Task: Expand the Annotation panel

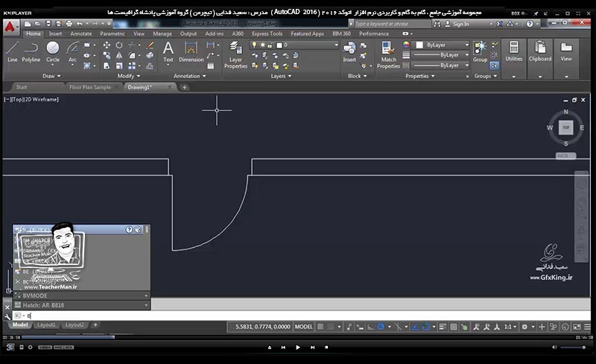Action: (190, 76)
